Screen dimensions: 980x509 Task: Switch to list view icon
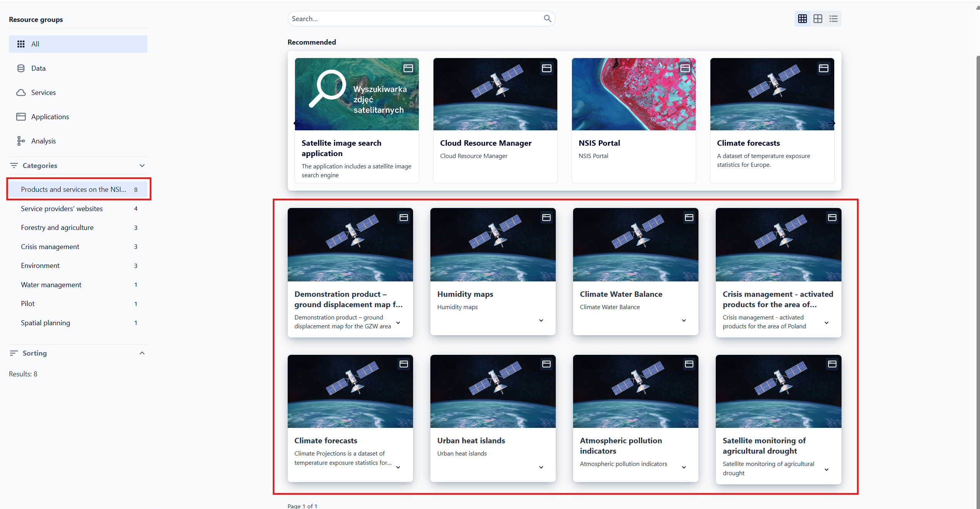point(833,18)
